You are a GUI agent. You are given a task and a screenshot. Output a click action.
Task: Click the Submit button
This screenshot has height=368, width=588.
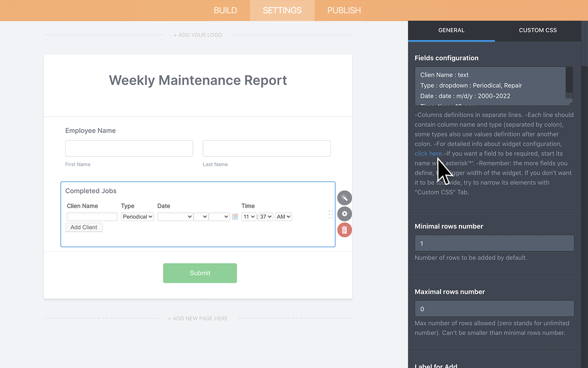pyautogui.click(x=200, y=273)
